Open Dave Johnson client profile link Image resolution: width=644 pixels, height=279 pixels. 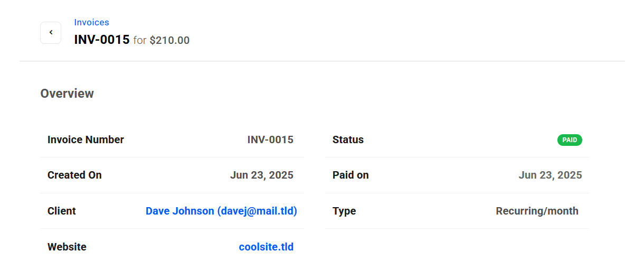pos(221,211)
